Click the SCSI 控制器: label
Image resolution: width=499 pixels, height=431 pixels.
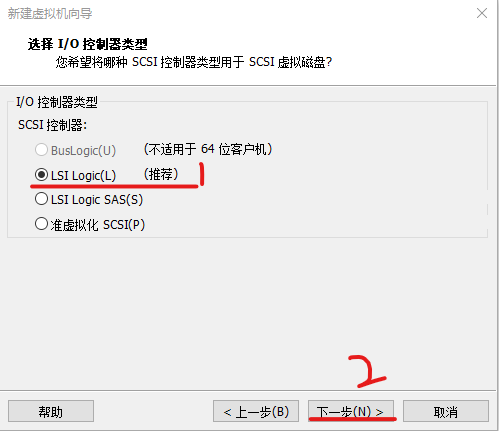point(52,125)
